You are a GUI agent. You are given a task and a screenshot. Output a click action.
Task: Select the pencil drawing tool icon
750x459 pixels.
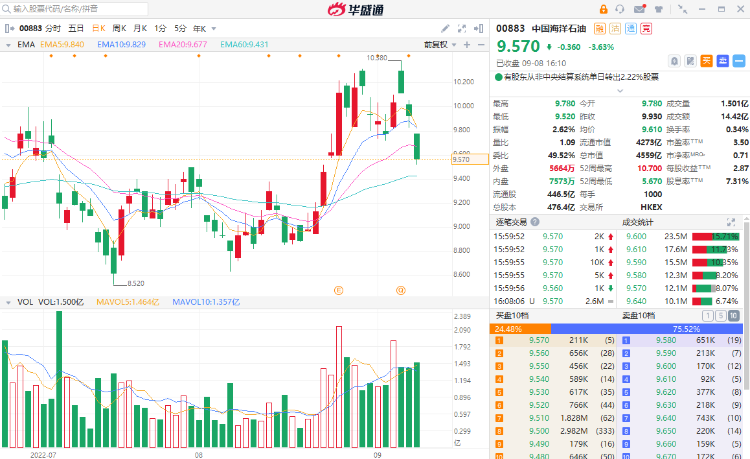tap(445, 29)
